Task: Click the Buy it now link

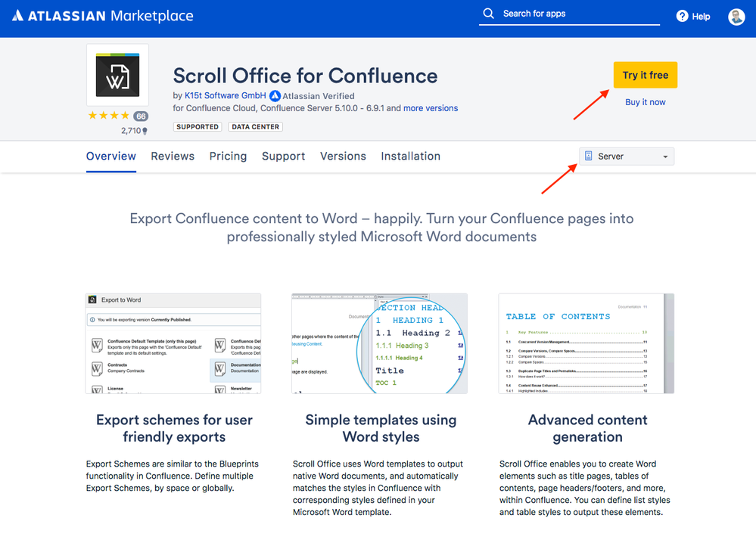Action: [645, 102]
